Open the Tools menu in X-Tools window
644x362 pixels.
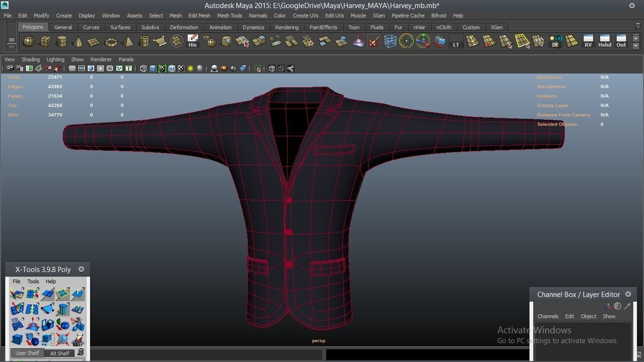[33, 281]
